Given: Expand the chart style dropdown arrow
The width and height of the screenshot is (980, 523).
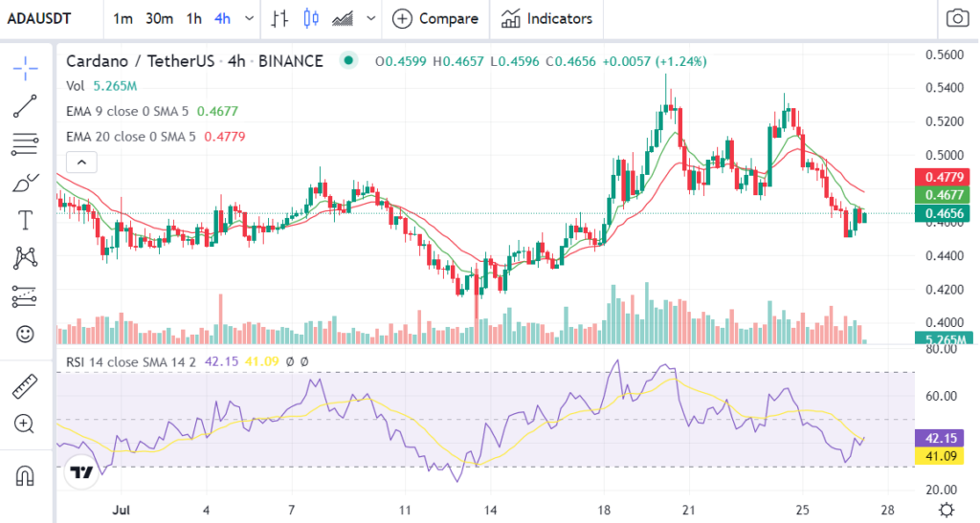Looking at the screenshot, I should click(370, 19).
